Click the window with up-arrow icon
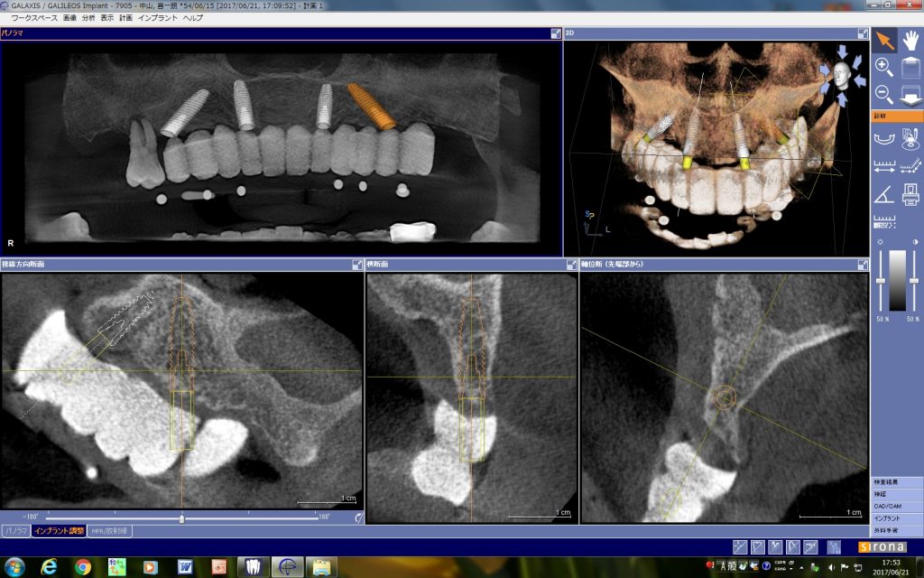Image resolution: width=924 pixels, height=578 pixels. point(911,67)
